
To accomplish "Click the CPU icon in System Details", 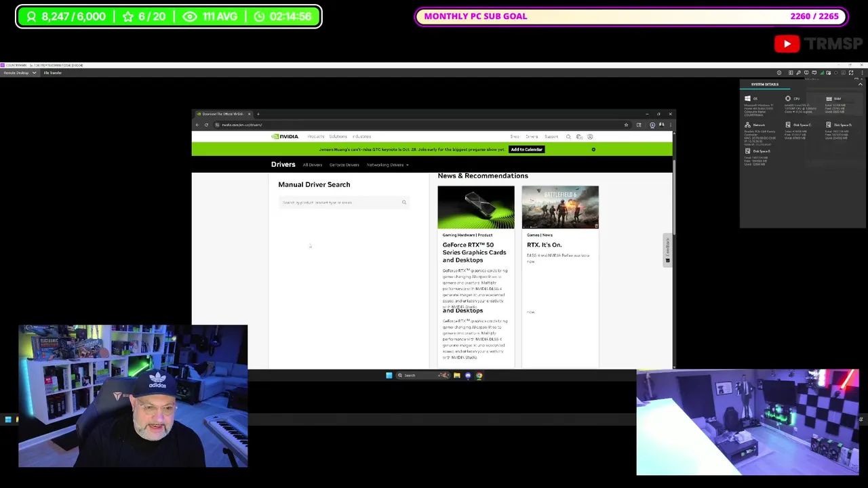I will click(x=788, y=99).
